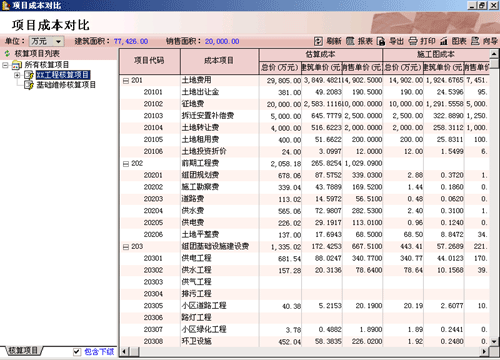Viewport: 500px width, 360px height.
Task: Click the 估算成本 group header
Action: point(321,55)
